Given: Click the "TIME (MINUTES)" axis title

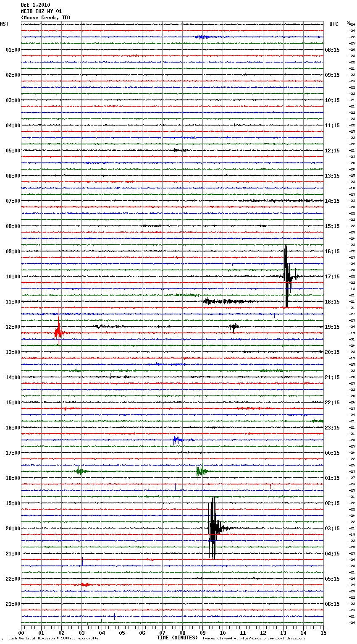Looking at the screenshot, I should click(x=177, y=638).
